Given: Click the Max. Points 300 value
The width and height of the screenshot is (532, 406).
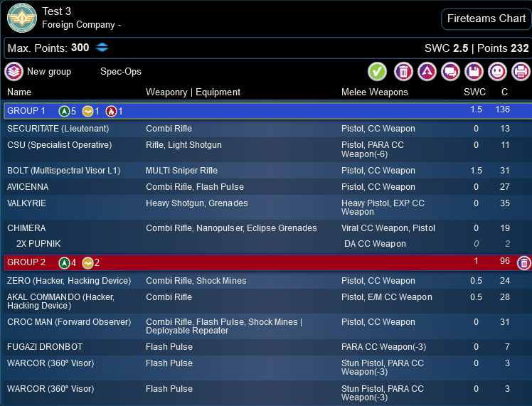Looking at the screenshot, I should tap(80, 48).
